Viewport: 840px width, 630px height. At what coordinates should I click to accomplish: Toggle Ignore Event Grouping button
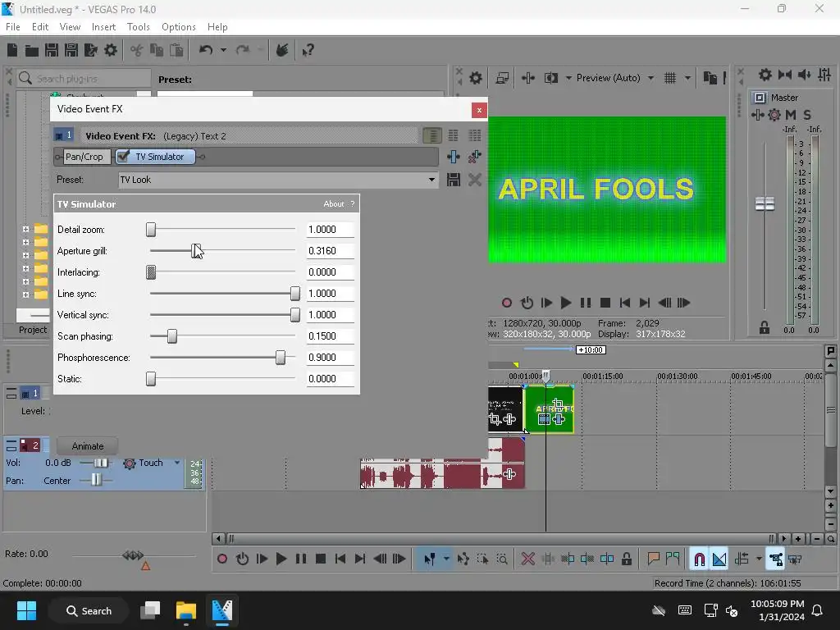795,559
